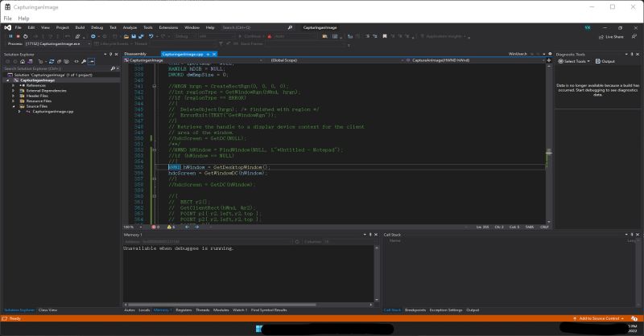Click Add to Source Control

pos(598,318)
